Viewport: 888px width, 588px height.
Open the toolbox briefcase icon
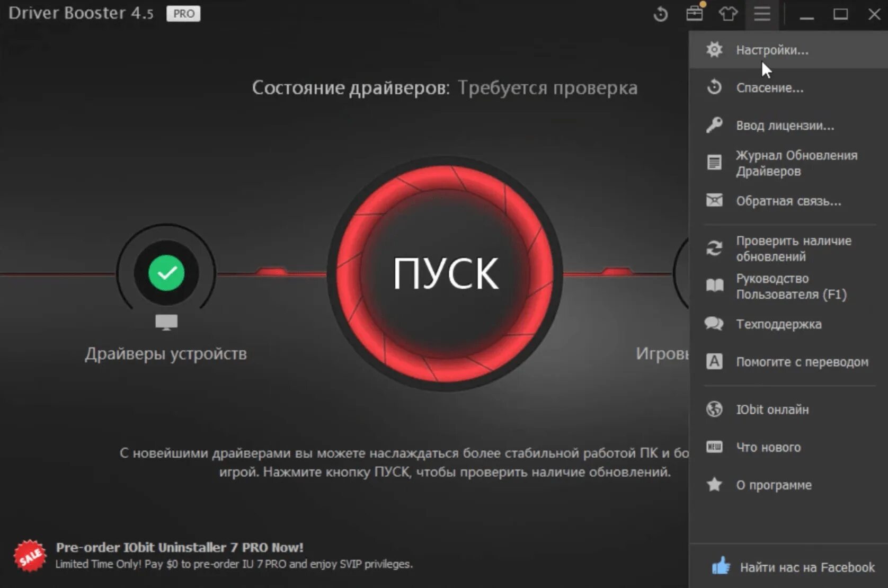point(695,13)
